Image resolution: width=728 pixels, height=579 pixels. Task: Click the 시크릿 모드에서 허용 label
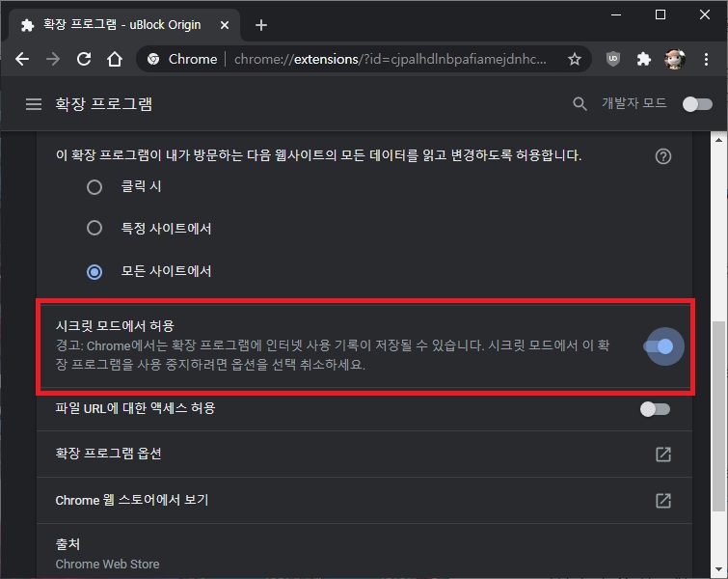click(x=115, y=326)
